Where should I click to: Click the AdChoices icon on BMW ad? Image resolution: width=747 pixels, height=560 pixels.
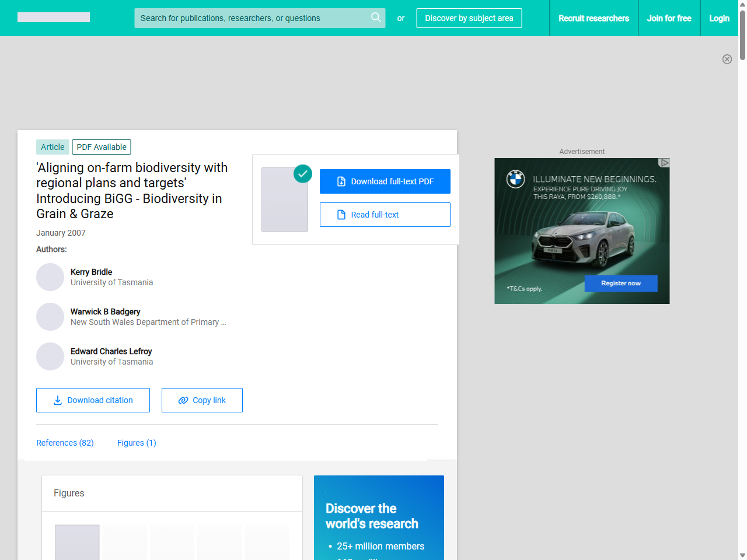(x=664, y=163)
